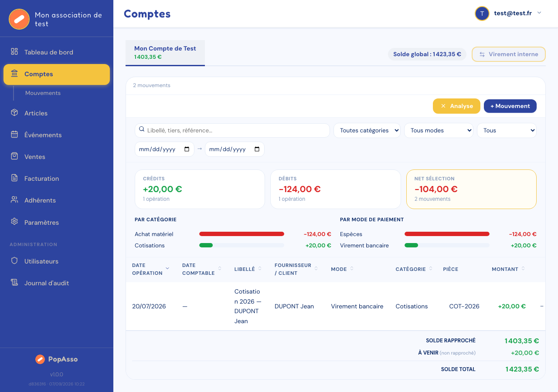Click the v1.0.0 version label
558x392 pixels.
click(x=57, y=375)
